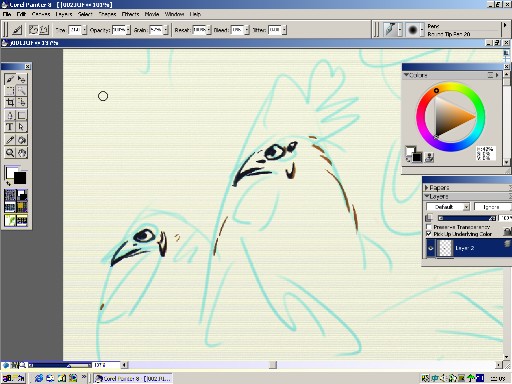Select the Magnifier tool

point(10,153)
